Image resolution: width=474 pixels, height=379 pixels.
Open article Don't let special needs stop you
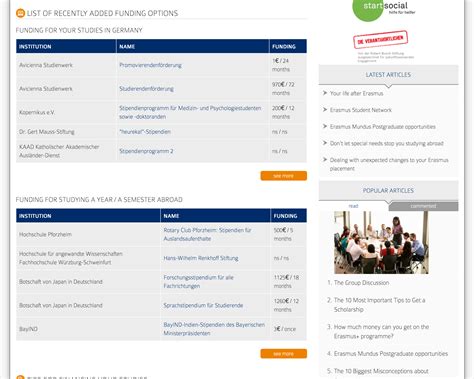[x=387, y=143]
